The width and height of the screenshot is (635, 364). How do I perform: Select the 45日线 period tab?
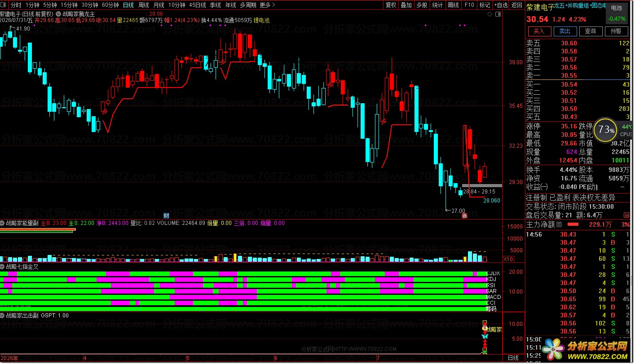[x=198, y=5]
